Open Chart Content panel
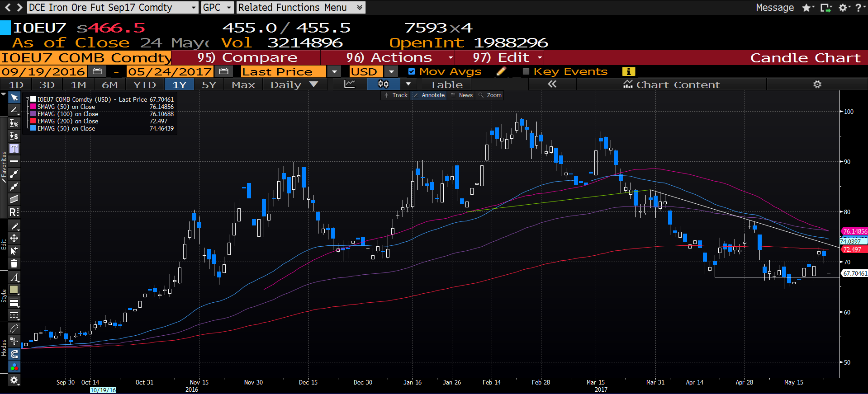 tap(671, 84)
